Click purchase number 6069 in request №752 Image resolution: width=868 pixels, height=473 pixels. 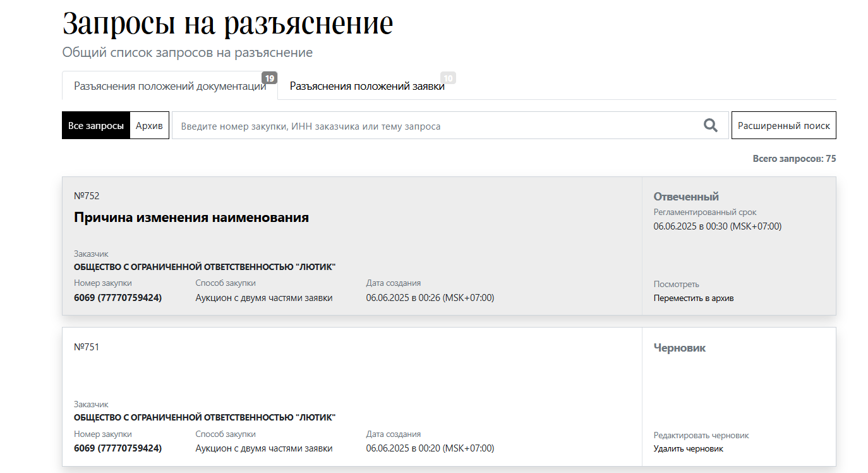pos(118,298)
